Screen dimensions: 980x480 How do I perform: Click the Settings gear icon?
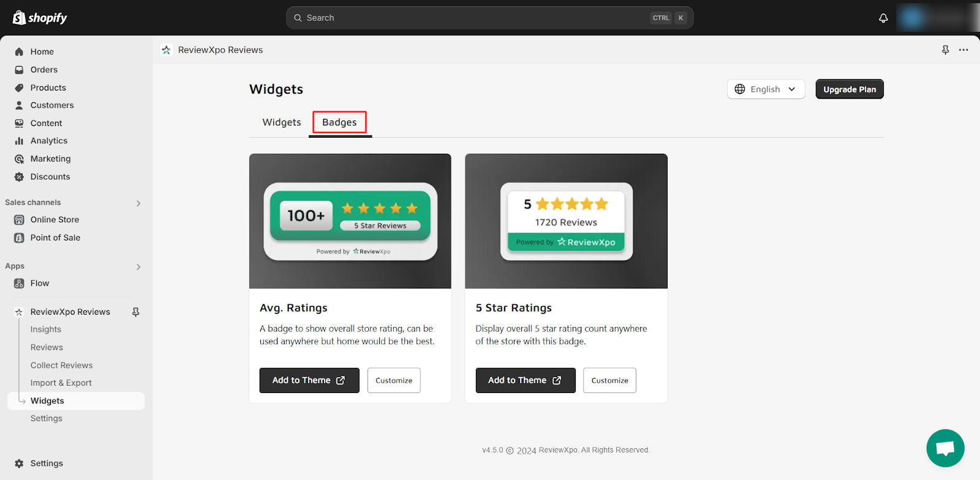point(19,463)
